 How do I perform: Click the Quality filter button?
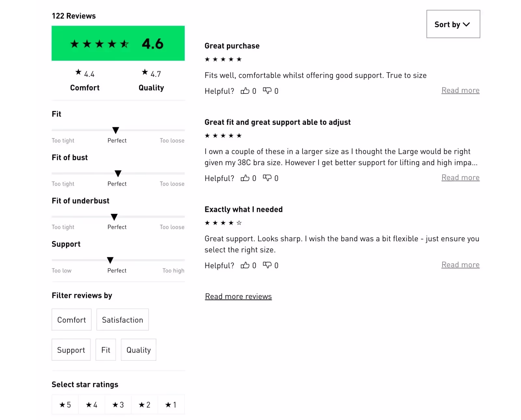(x=139, y=350)
